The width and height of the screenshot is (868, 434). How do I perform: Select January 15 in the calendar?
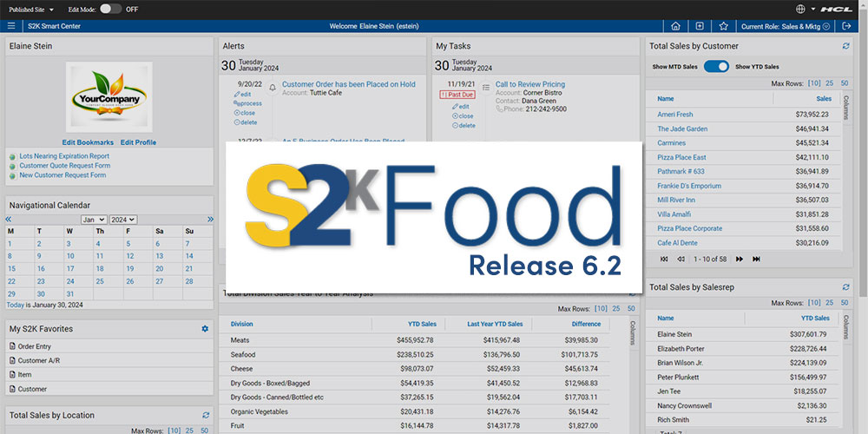11,268
